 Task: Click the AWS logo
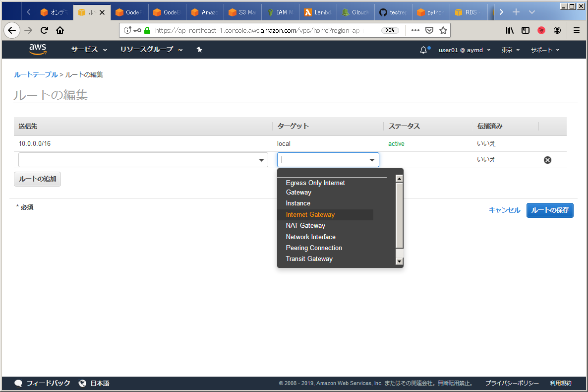[x=38, y=49]
